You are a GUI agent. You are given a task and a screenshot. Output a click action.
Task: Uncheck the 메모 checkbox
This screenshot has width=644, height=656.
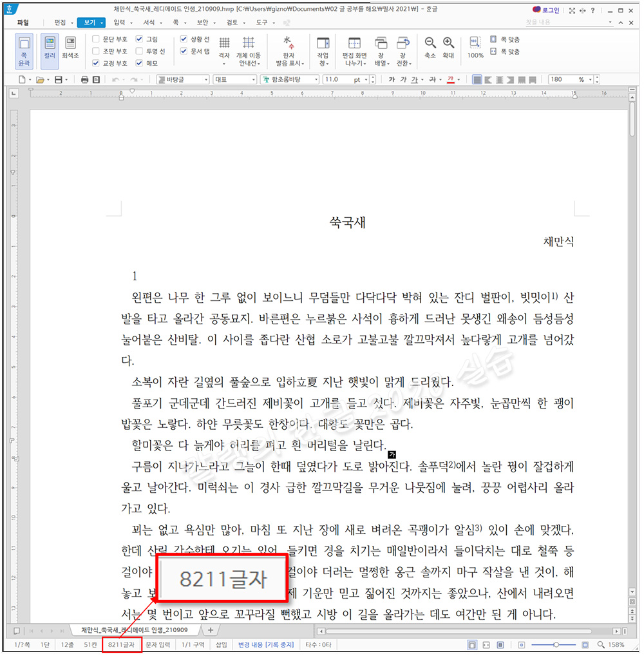(x=139, y=63)
